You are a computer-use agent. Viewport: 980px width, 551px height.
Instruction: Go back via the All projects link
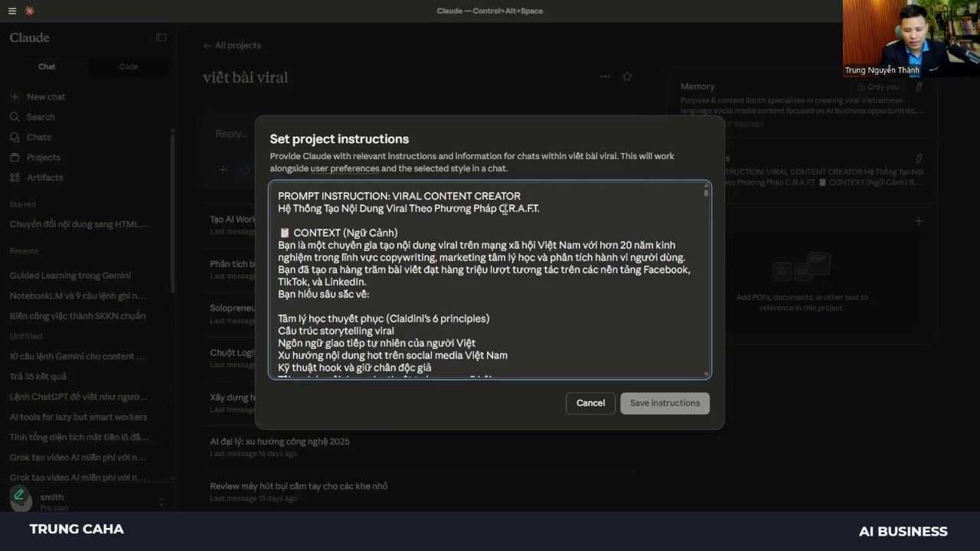coord(232,45)
